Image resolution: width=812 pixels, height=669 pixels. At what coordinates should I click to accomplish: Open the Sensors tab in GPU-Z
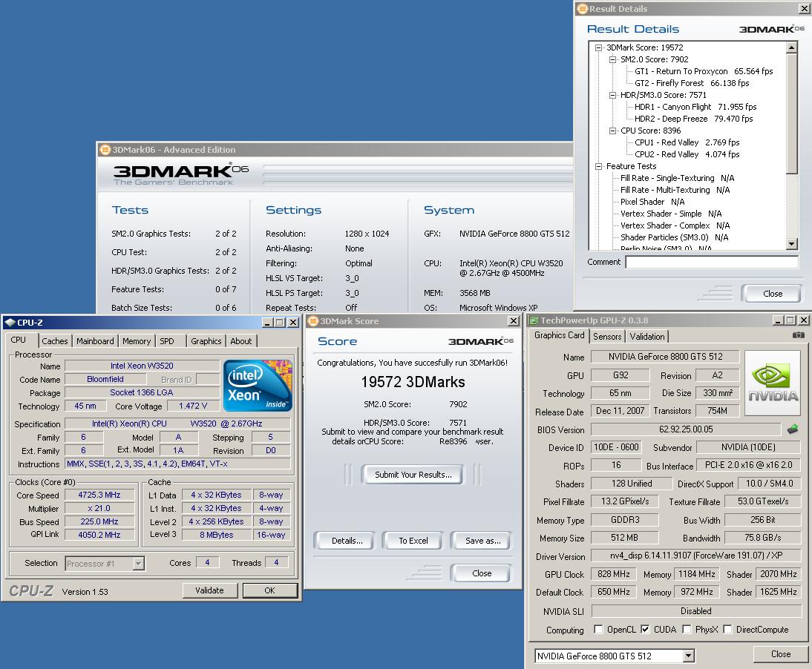coord(607,336)
